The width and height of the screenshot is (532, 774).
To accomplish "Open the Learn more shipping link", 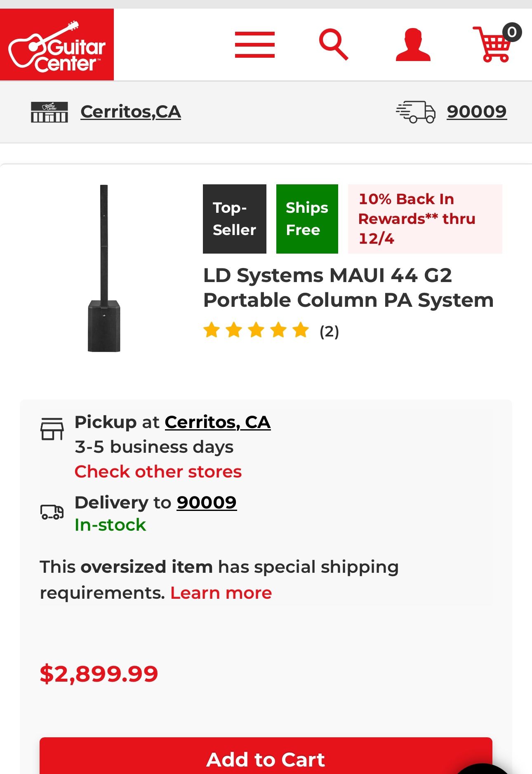I will tap(221, 593).
